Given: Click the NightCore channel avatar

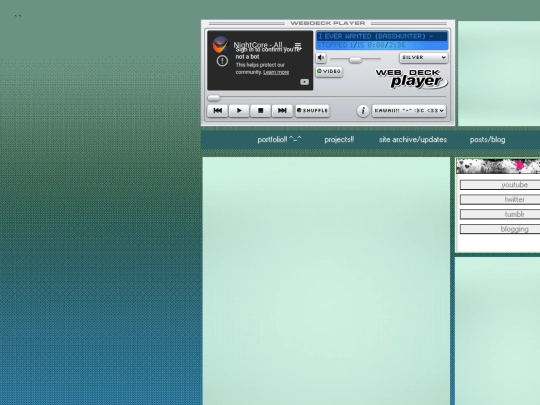Looking at the screenshot, I should coord(220,45).
